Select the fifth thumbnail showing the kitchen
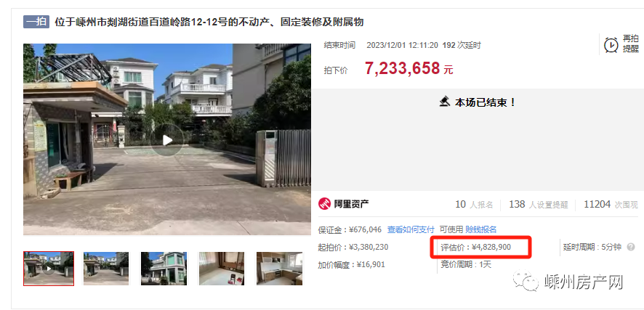The width and height of the screenshot is (644, 310). [279, 269]
